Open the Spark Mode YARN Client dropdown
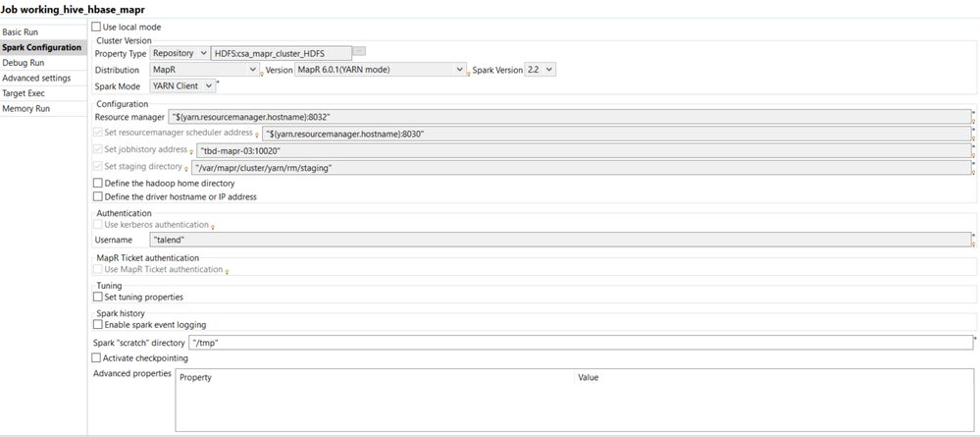 (x=182, y=85)
